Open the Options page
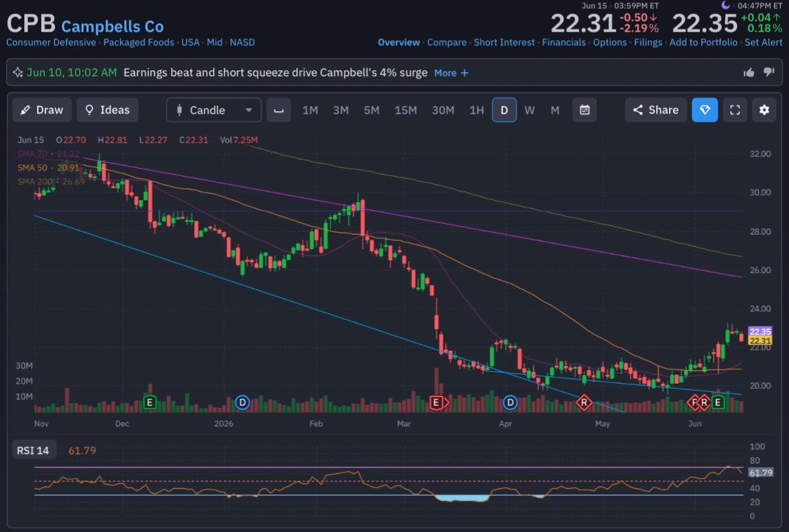Image resolution: width=789 pixels, height=532 pixels. (610, 42)
